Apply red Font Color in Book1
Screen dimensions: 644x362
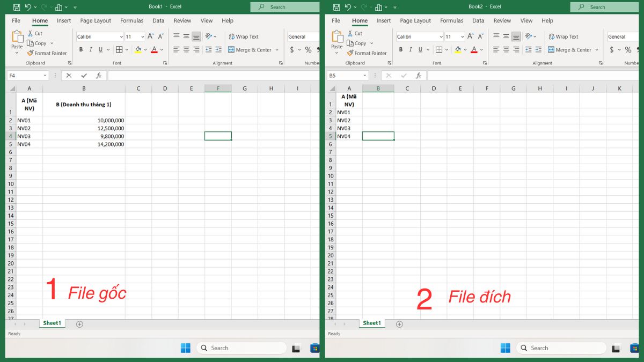[154, 49]
